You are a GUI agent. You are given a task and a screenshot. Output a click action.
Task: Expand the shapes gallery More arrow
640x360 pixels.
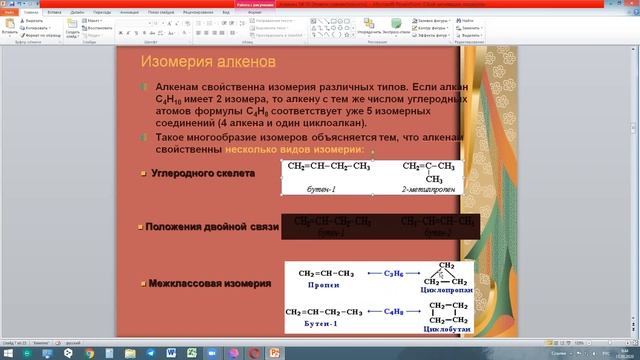point(353,35)
